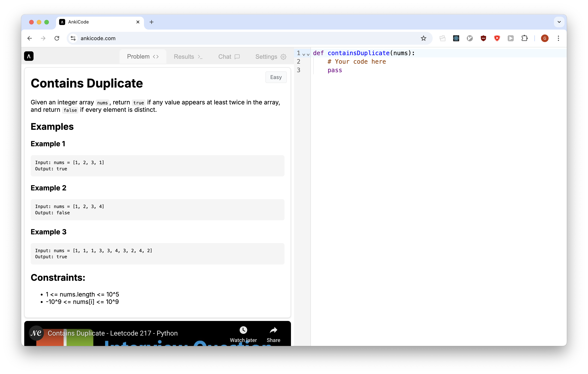Reload the page with the refresh icon
Screen dimensions: 588x374
coord(57,38)
